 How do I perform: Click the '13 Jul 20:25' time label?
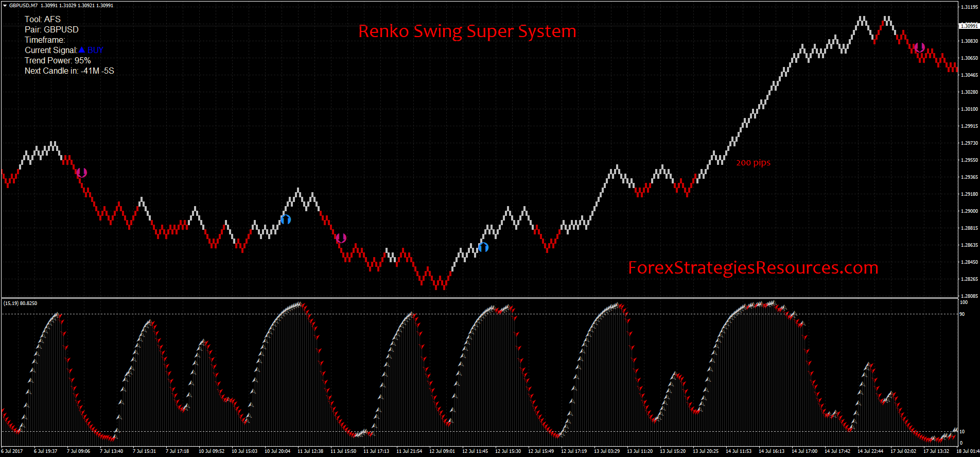point(706,451)
